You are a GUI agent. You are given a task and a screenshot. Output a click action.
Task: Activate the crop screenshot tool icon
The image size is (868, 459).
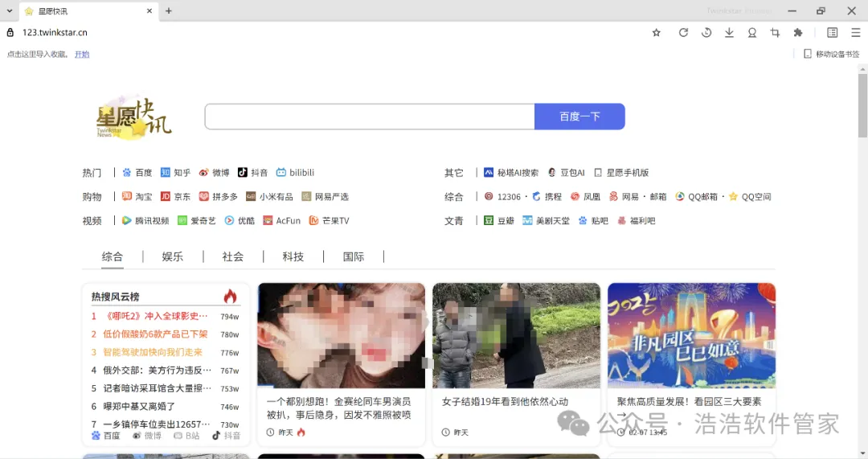click(775, 33)
